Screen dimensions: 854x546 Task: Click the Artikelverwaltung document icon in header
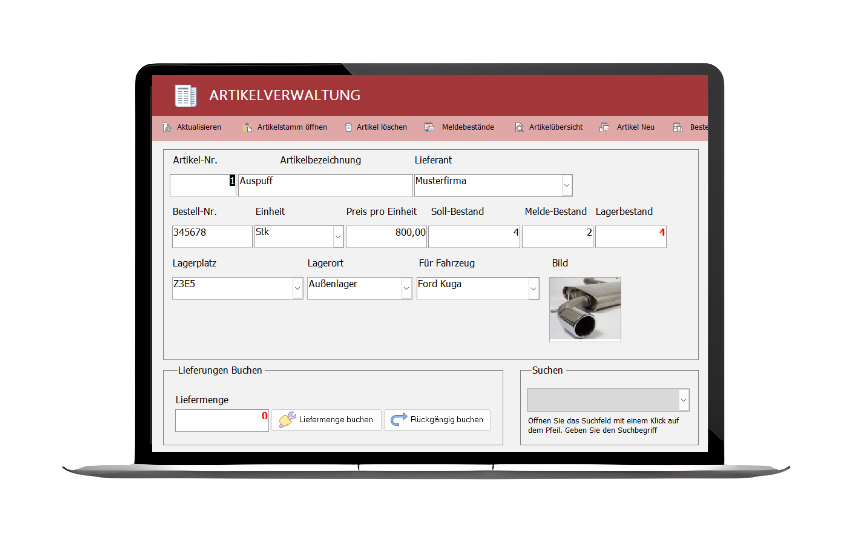[185, 96]
